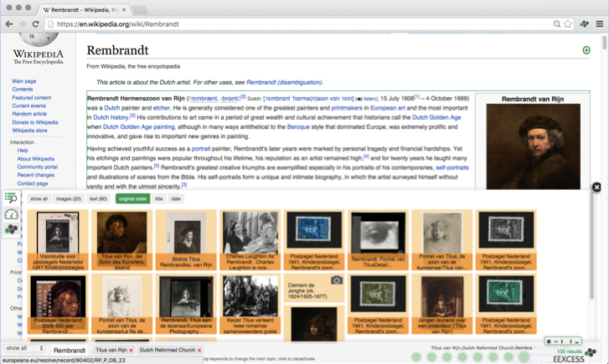Screen dimensions: 609x364
Task: Open Bildnis Titus Rembrandtsz. van Rijn result
Action: click(186, 240)
